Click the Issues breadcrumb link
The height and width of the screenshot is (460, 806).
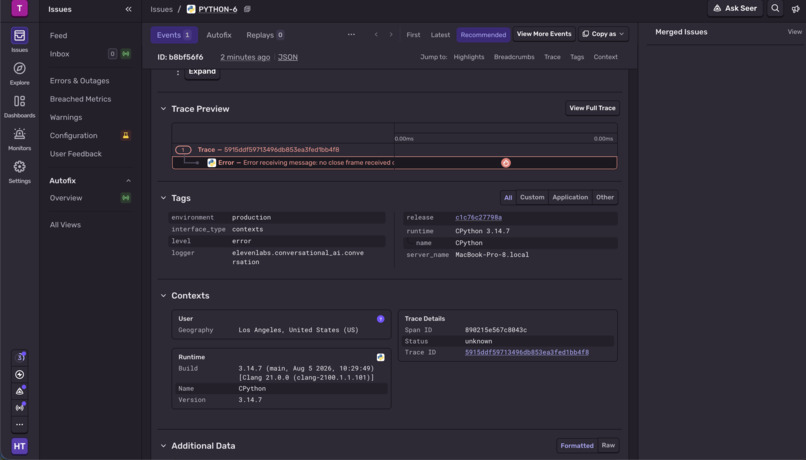click(x=161, y=9)
